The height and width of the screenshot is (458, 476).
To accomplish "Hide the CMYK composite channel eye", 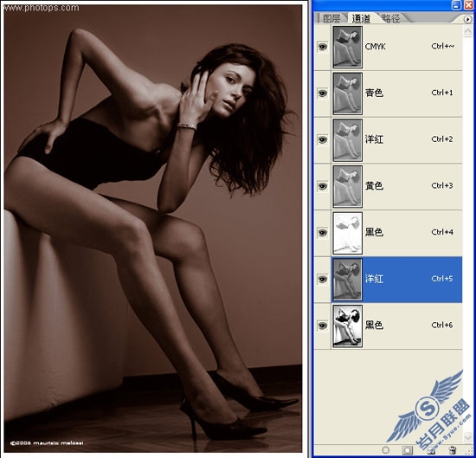I will (x=323, y=47).
